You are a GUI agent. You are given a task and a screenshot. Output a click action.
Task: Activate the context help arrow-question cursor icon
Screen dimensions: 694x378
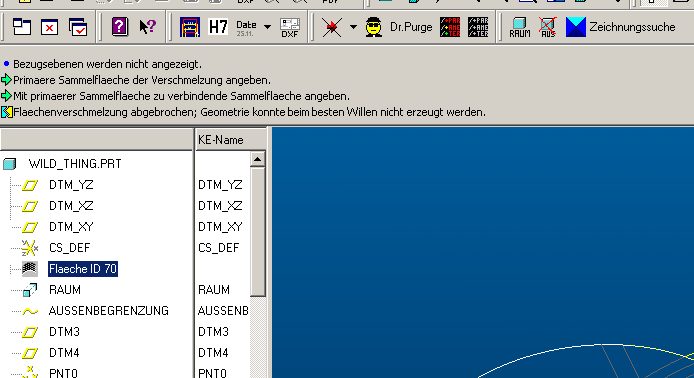click(x=147, y=27)
